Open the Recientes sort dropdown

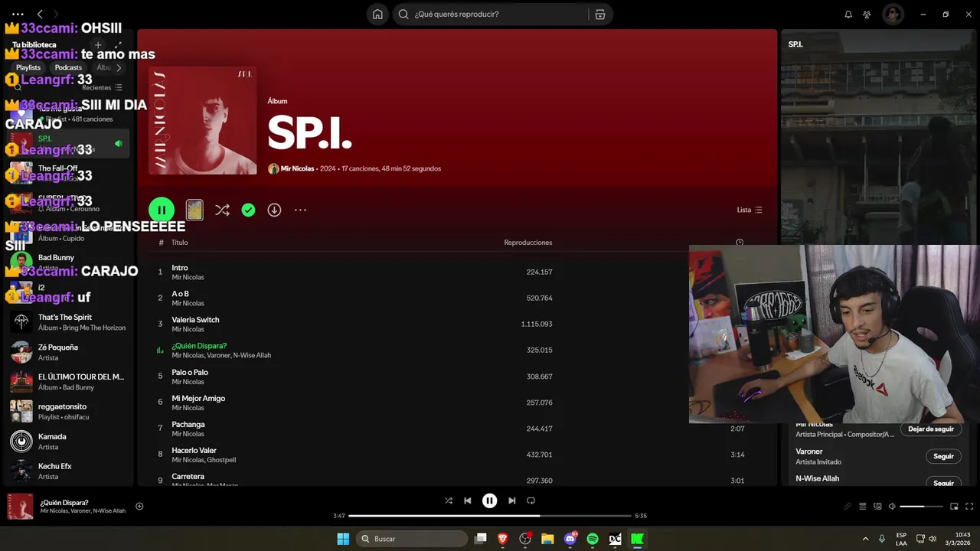(x=102, y=87)
